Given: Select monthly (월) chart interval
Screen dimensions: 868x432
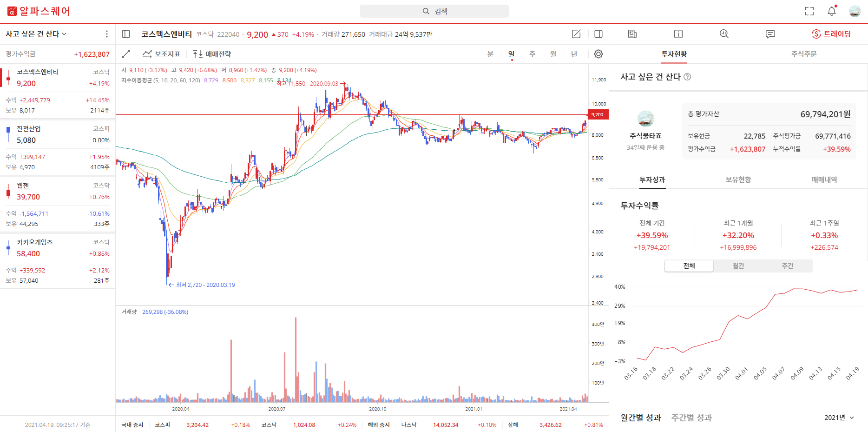Looking at the screenshot, I should click(553, 54).
